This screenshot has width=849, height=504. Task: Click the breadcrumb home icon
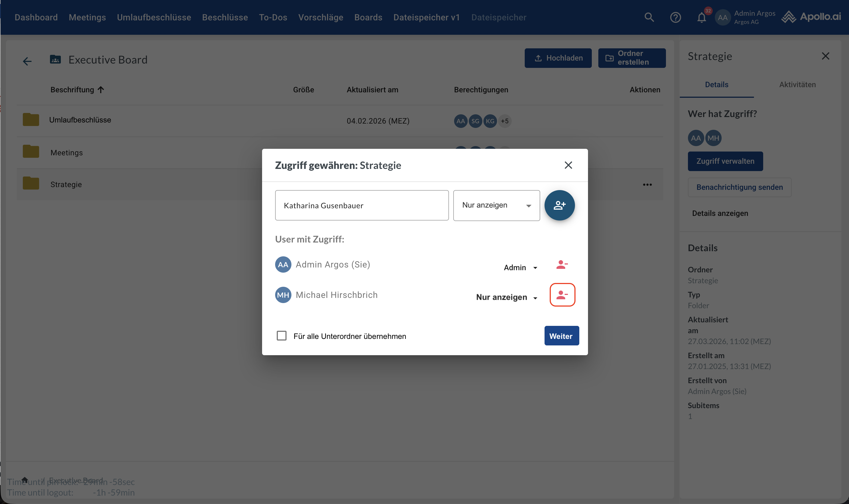[24, 480]
